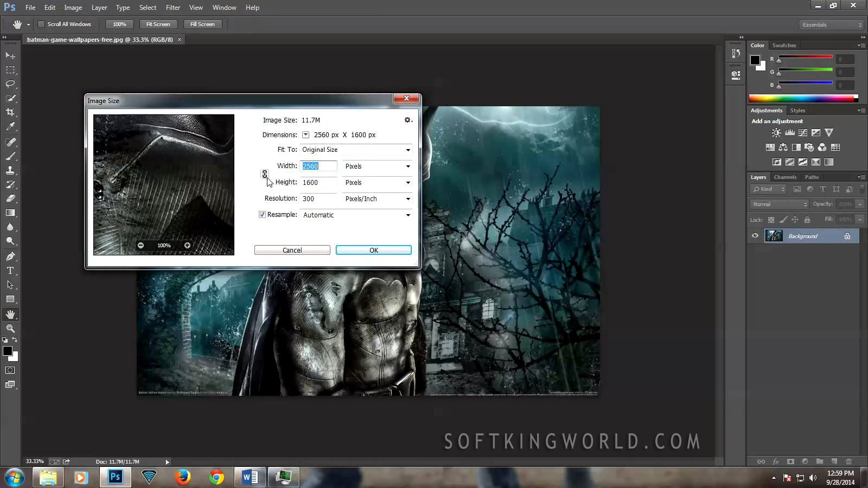Open the Height units dropdown
Screen dimensions: 868x488
pyautogui.click(x=378, y=183)
